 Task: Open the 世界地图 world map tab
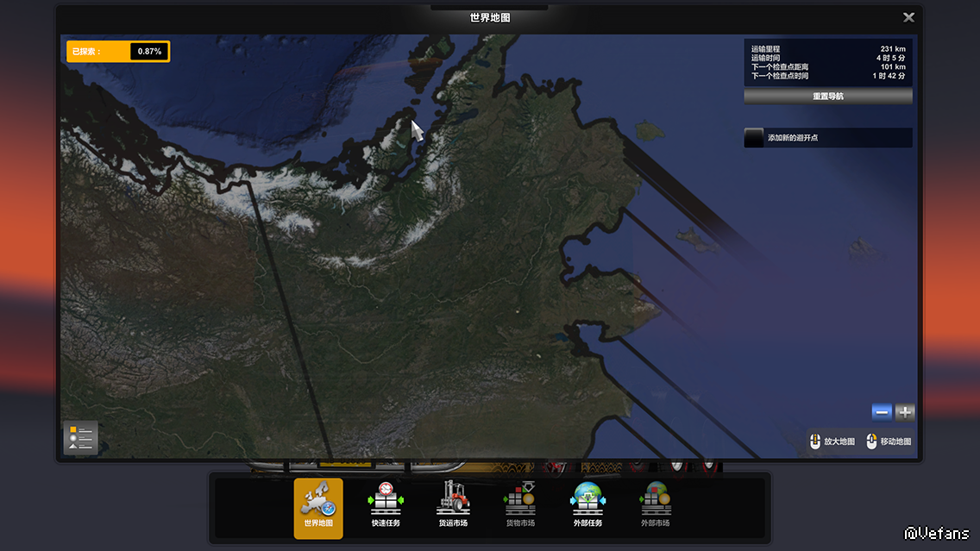318,508
